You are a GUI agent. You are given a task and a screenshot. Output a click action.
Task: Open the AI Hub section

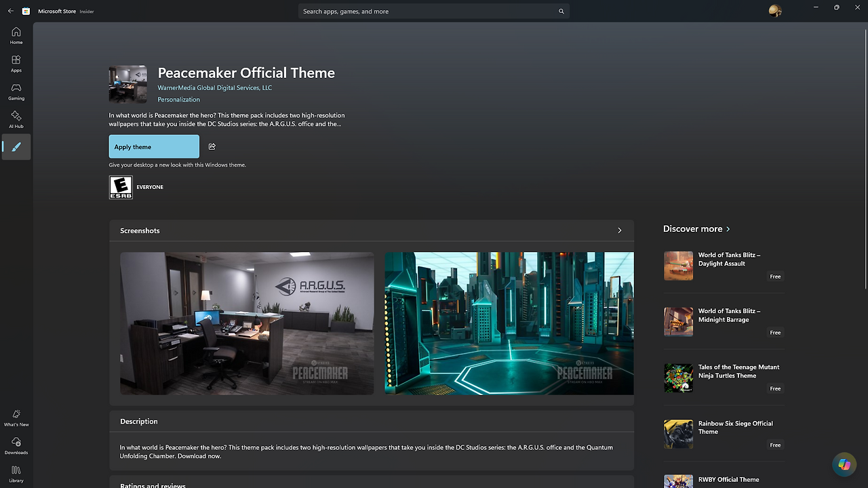click(x=16, y=120)
